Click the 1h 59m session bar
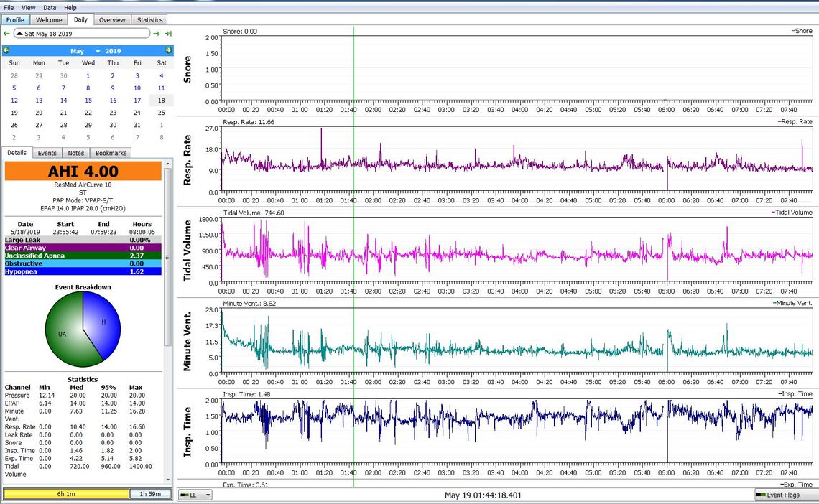This screenshot has width=819, height=504. (x=150, y=493)
